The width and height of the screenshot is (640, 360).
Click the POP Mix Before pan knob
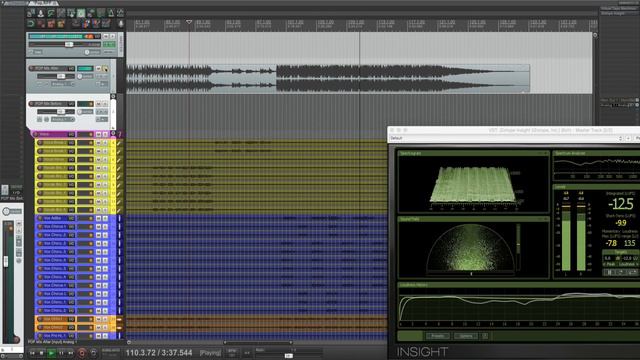click(x=80, y=111)
